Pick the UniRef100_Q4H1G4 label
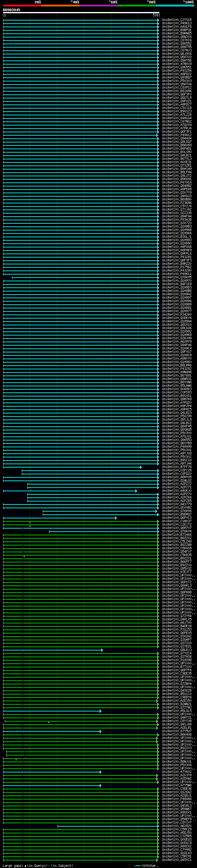 (177, 118)
